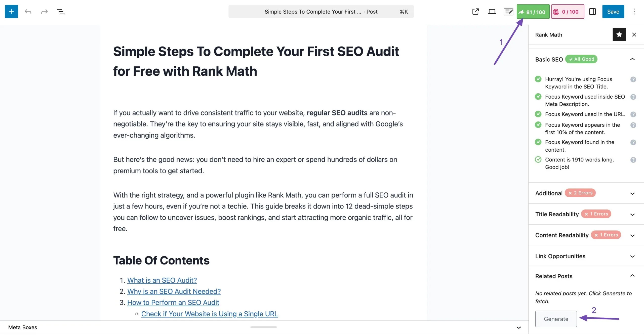644x335 pixels.
Task: Collapse the Basic SEO section
Action: tap(632, 59)
